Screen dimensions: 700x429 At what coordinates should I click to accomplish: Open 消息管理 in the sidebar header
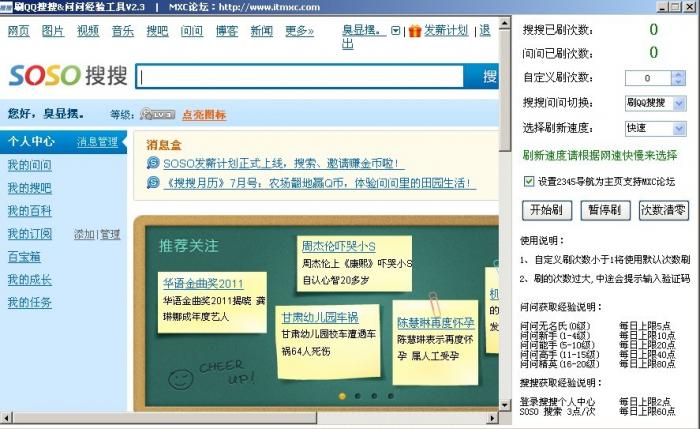(97, 142)
